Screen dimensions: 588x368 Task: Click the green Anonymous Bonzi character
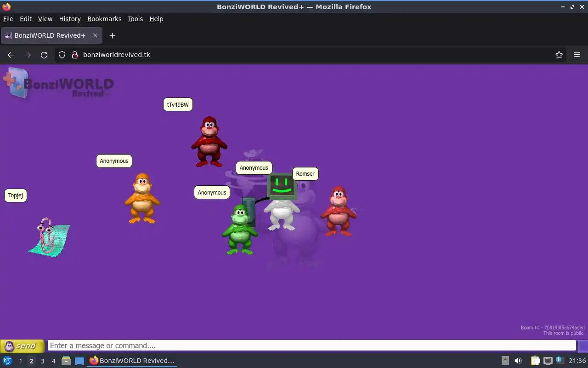click(239, 230)
